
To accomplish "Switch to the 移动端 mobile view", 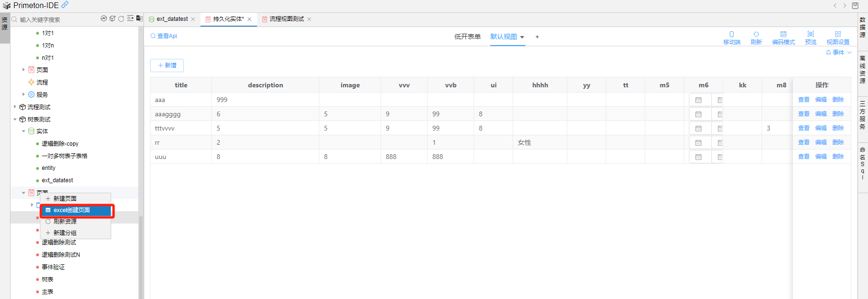I will tap(732, 37).
